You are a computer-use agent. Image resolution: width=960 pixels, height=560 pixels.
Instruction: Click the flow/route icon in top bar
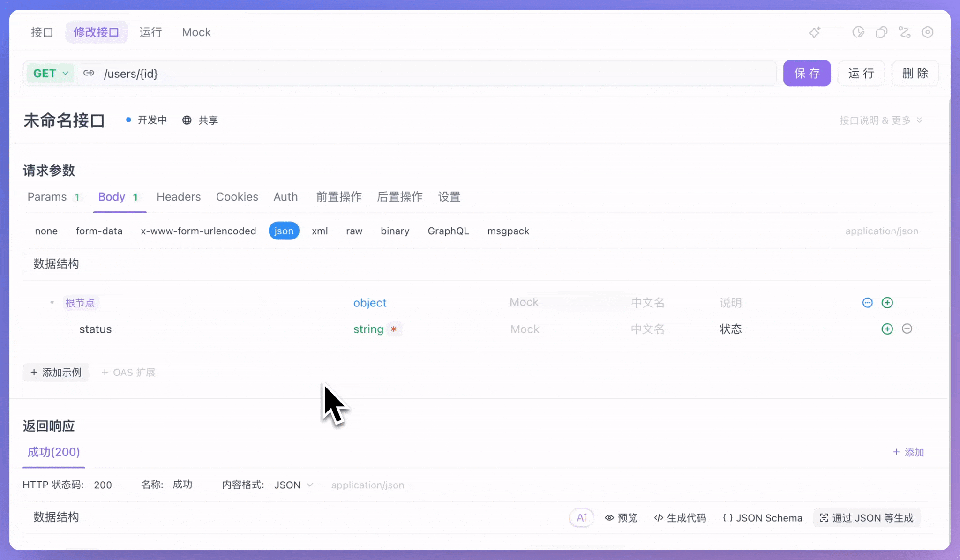904,32
